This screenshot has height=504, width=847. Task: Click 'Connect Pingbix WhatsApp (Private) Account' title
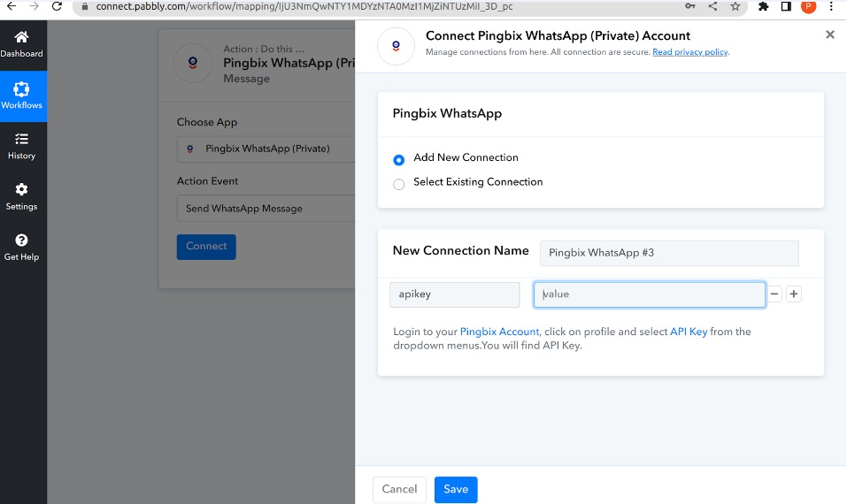point(558,35)
